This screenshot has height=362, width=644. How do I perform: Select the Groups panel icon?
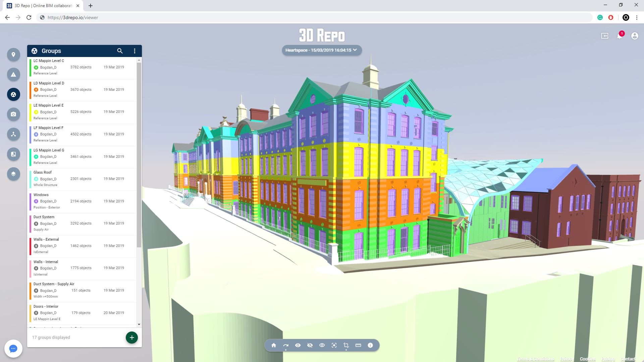(x=13, y=94)
